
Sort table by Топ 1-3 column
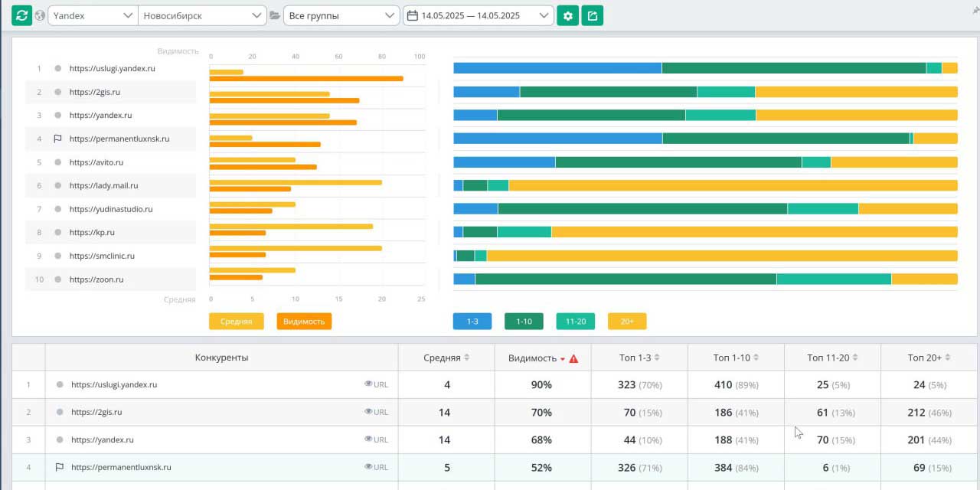click(x=639, y=358)
